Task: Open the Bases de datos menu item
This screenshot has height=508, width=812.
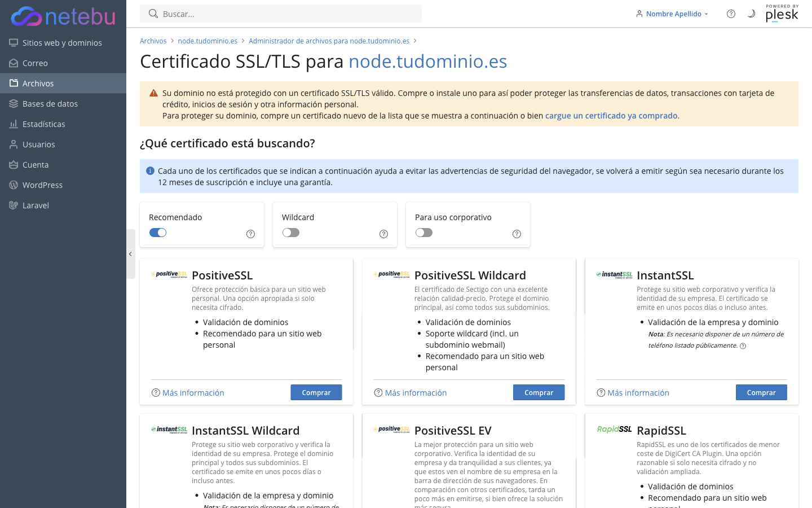Action: [63, 103]
